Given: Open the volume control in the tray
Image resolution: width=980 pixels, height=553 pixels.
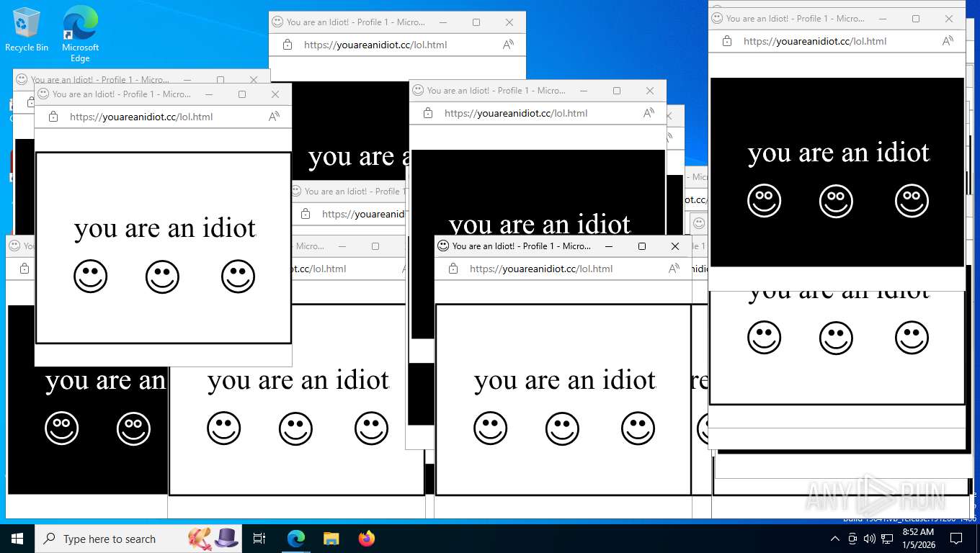Looking at the screenshot, I should click(x=869, y=539).
